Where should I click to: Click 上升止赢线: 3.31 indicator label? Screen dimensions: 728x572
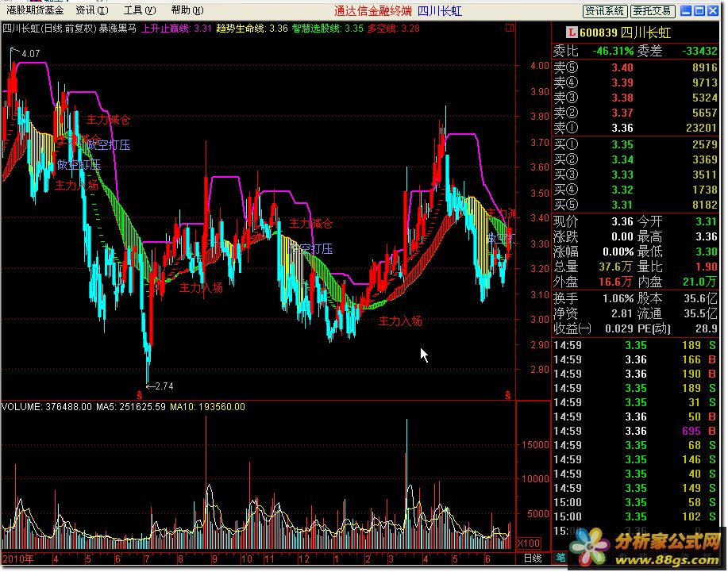(x=176, y=29)
